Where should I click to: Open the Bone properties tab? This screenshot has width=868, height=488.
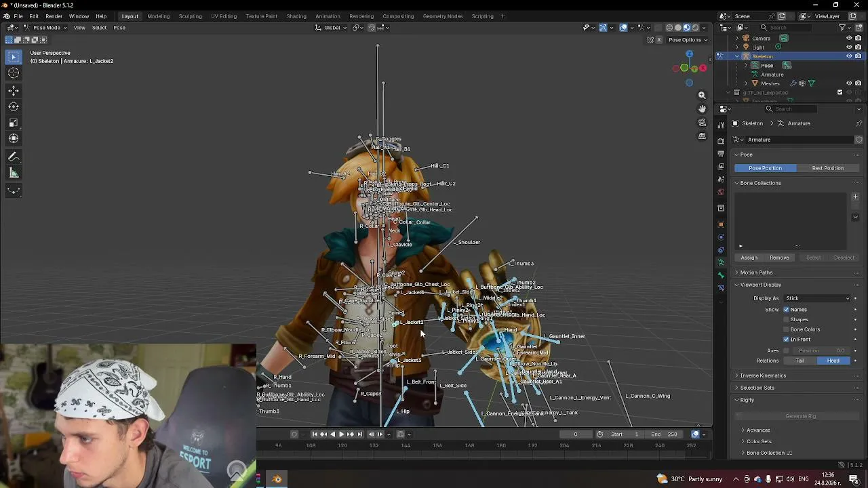[x=721, y=275]
